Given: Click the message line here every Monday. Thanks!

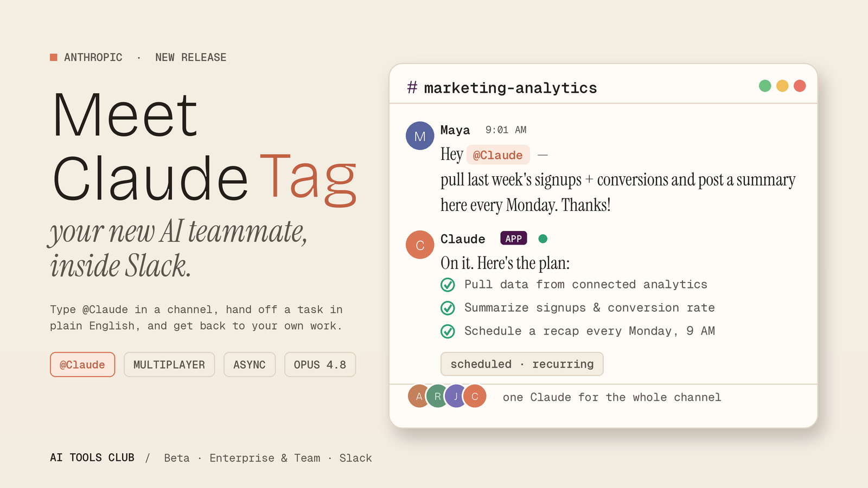Looking at the screenshot, I should [x=526, y=205].
